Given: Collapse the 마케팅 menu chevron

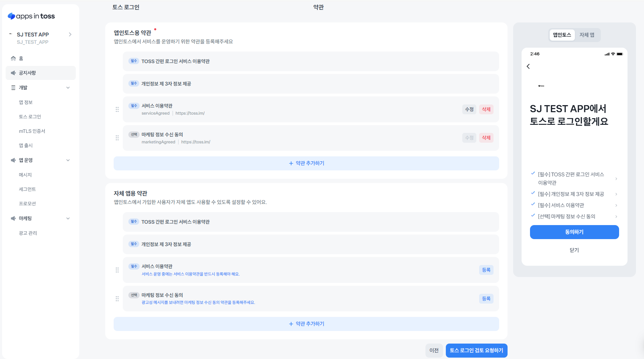Looking at the screenshot, I should [68, 218].
